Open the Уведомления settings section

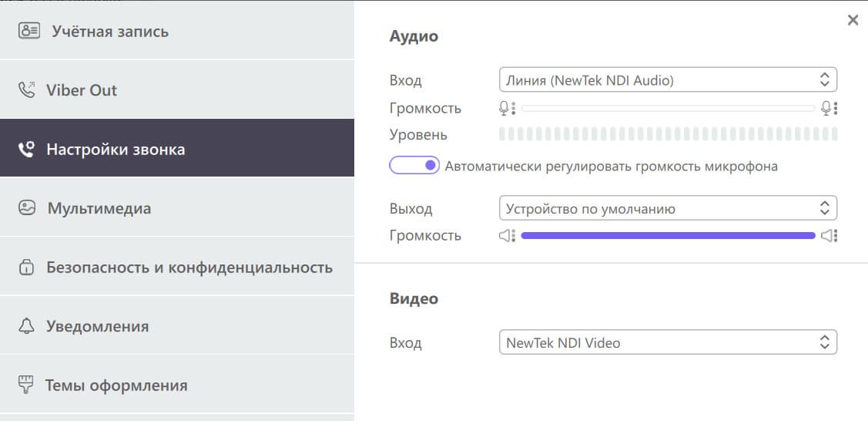pyautogui.click(x=177, y=325)
